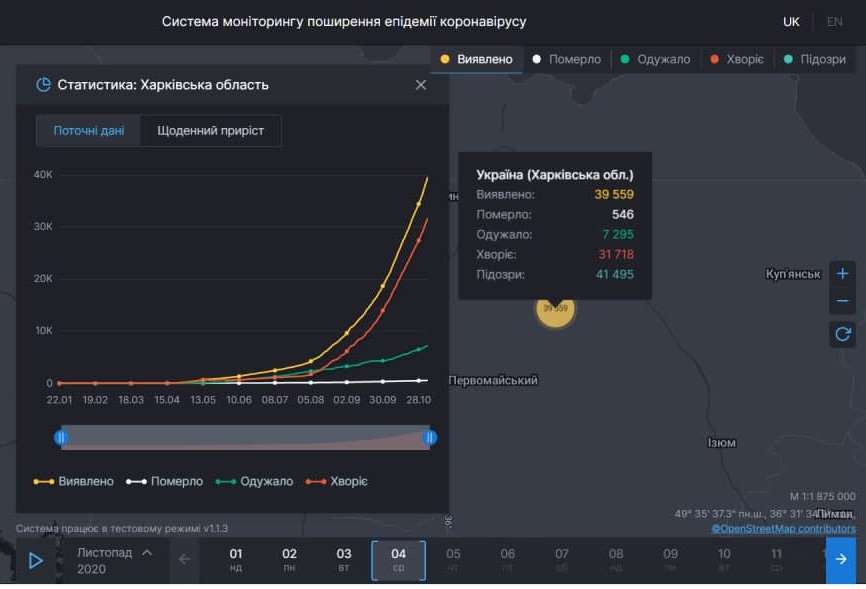The height and width of the screenshot is (589, 866).
Task: Switch to the Щоденний приріст tab
Action: 211,130
